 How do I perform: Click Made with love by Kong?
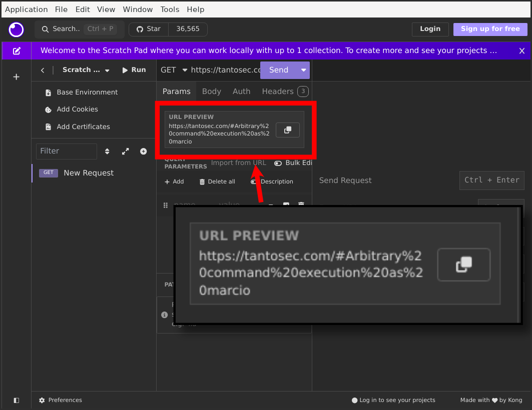coord(491,400)
